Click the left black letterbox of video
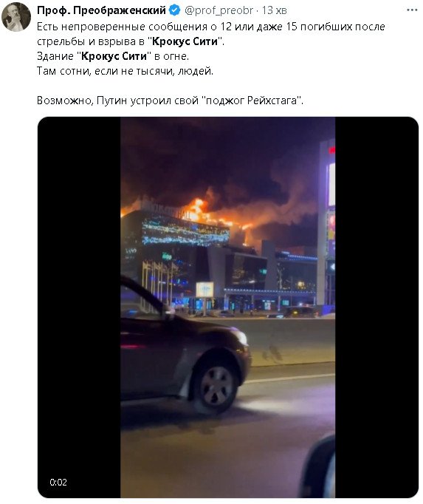 pos(79,307)
